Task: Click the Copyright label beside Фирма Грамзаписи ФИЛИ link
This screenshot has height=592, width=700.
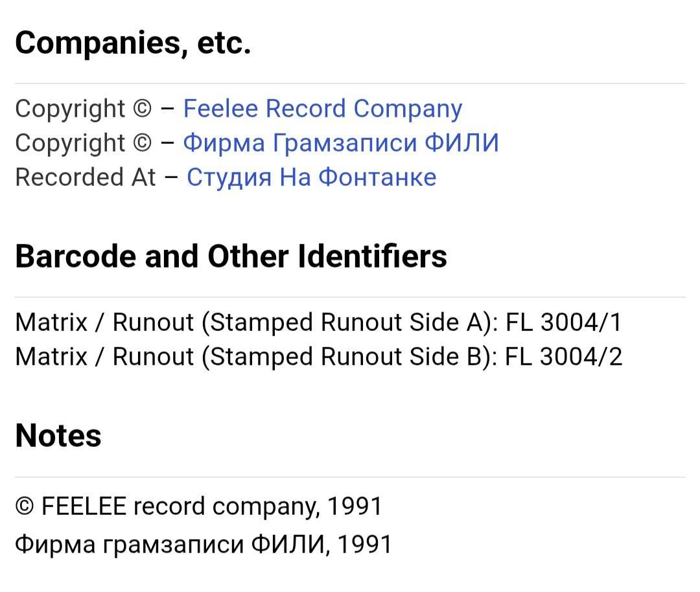Action: [x=70, y=143]
